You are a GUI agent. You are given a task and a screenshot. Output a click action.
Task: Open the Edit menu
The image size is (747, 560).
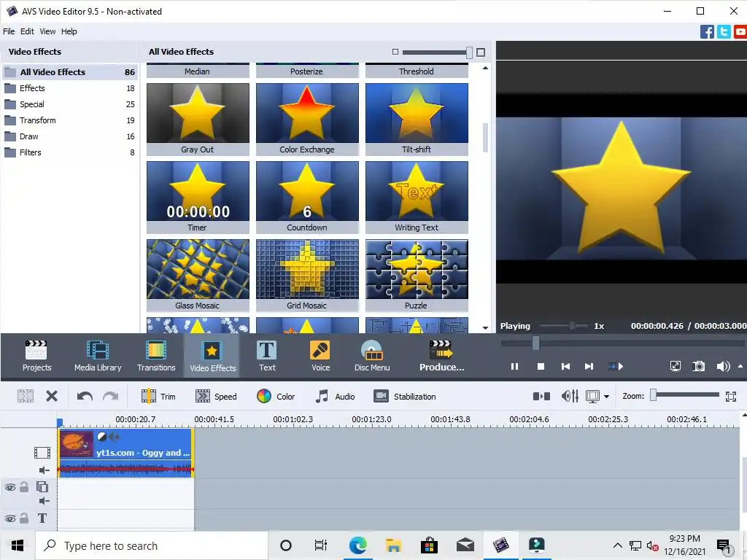click(x=27, y=31)
